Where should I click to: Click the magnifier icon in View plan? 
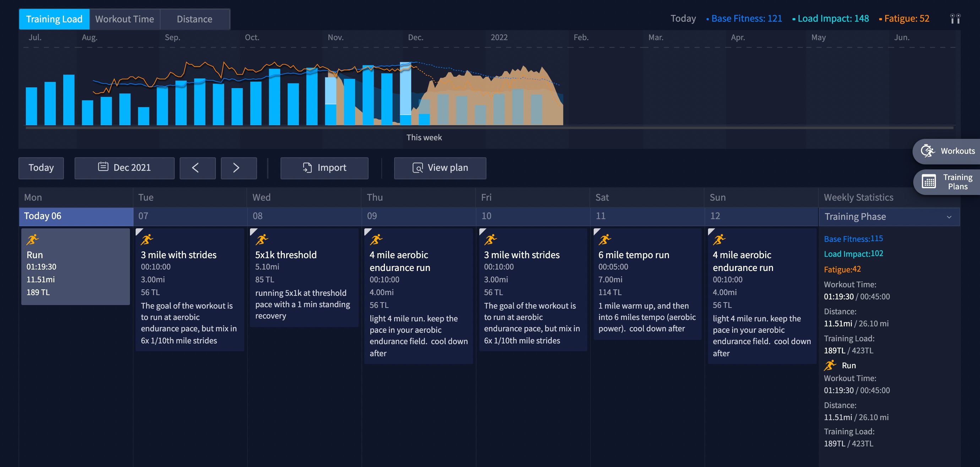[x=417, y=168]
